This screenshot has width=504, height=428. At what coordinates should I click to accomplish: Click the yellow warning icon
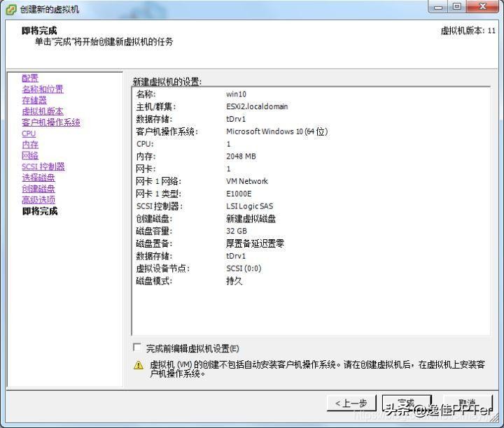coord(138,365)
